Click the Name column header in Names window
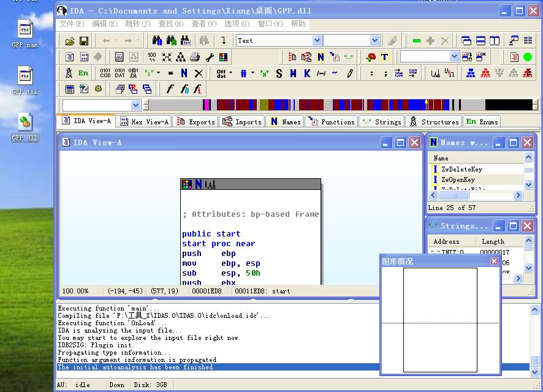543x392 pixels. pos(477,158)
